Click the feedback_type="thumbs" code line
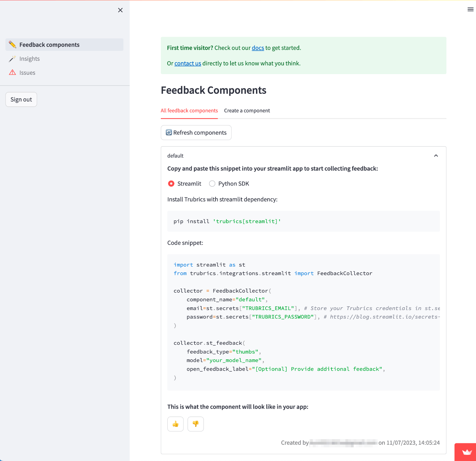 coord(224,352)
